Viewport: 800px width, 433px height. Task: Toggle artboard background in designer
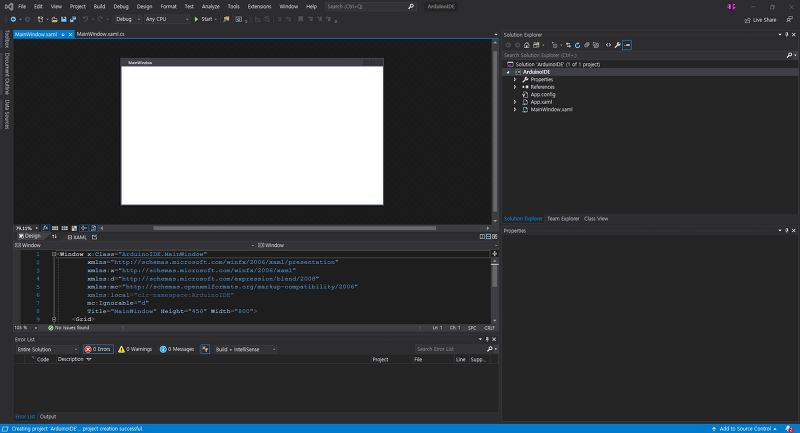point(74,228)
